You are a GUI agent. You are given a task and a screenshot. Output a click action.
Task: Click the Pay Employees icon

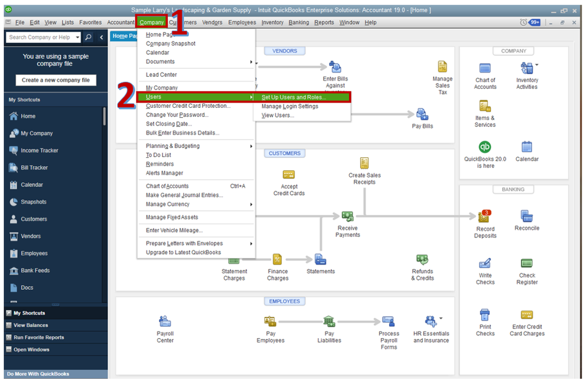(270, 321)
